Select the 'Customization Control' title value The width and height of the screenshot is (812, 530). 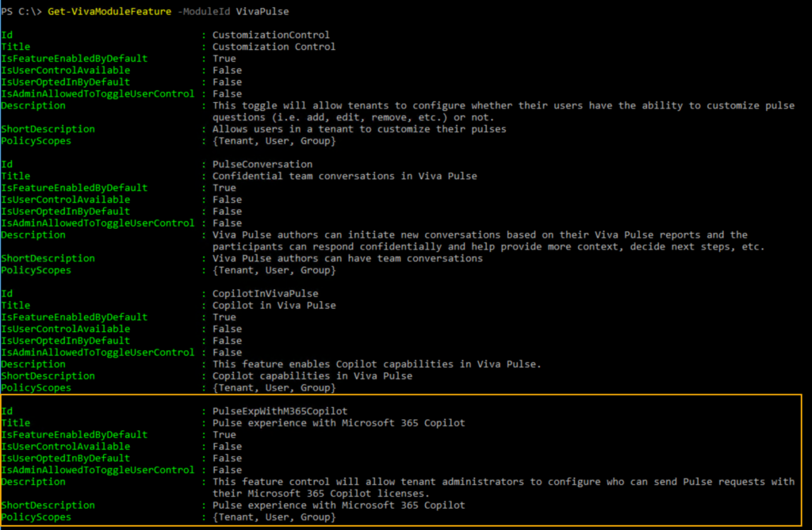point(274,47)
